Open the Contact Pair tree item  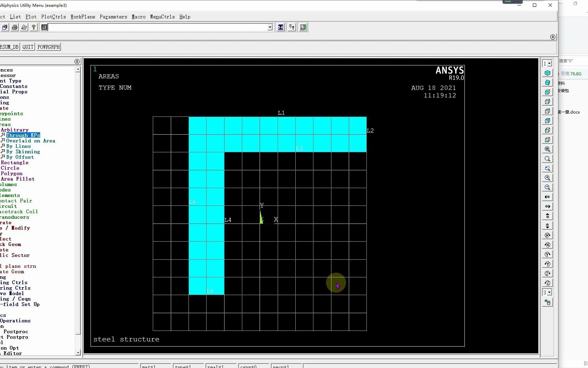16,201
